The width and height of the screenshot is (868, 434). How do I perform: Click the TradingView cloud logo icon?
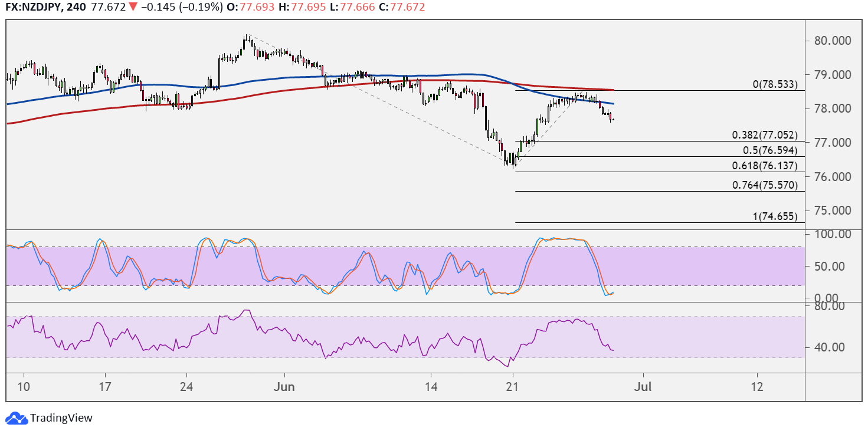pos(17,418)
